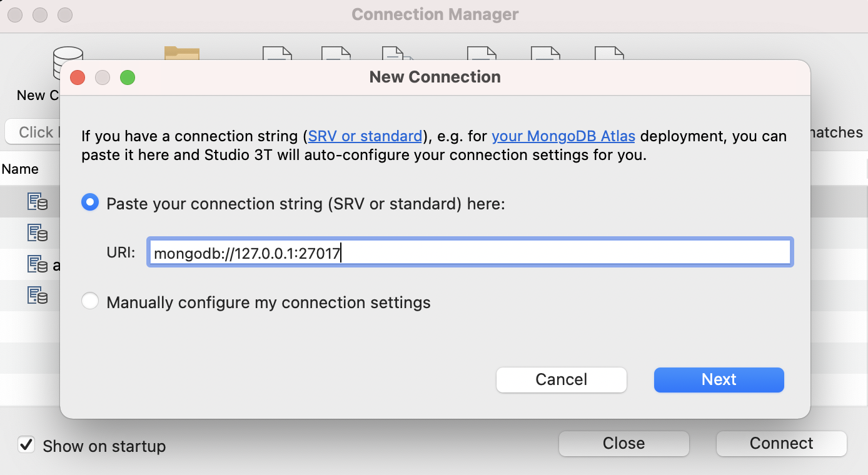Open the 'your MongoDB Atlas' link
868x475 pixels.
point(563,136)
